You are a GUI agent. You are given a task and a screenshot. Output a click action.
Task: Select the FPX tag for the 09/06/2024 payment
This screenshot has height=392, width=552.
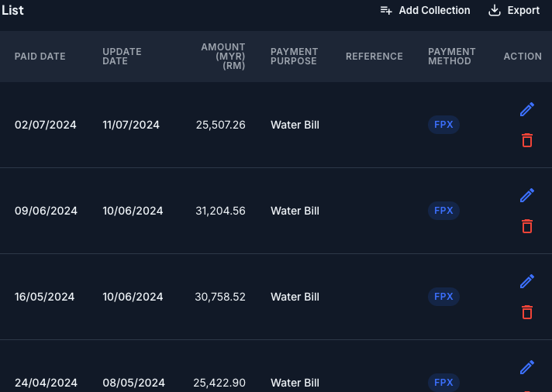pos(443,211)
